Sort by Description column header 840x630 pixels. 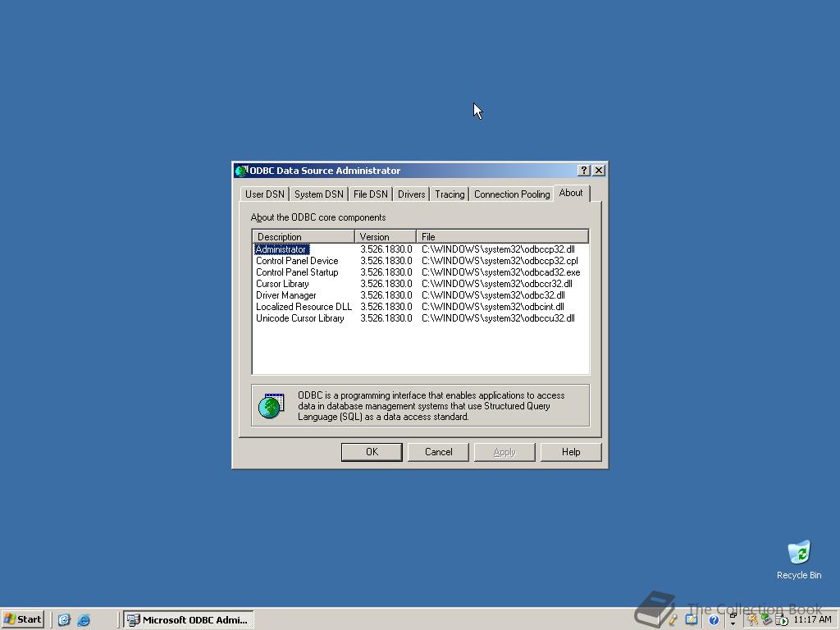click(x=304, y=236)
